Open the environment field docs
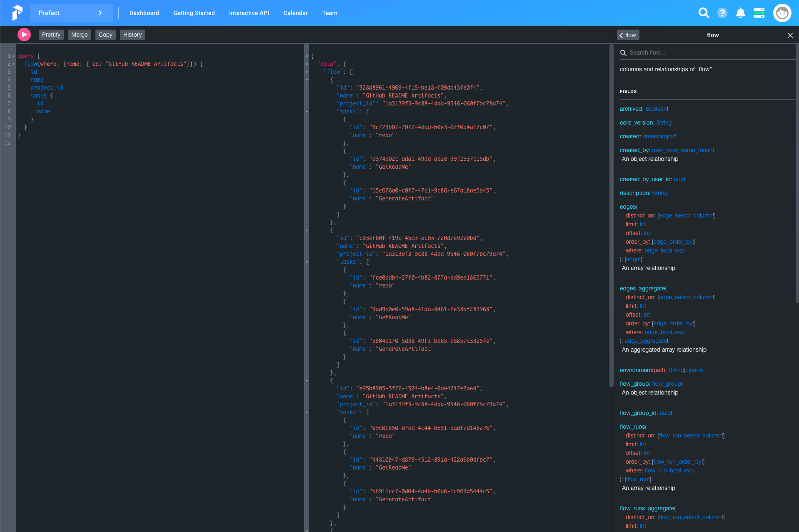Screen dimensions: 799x532 (636, 370)
